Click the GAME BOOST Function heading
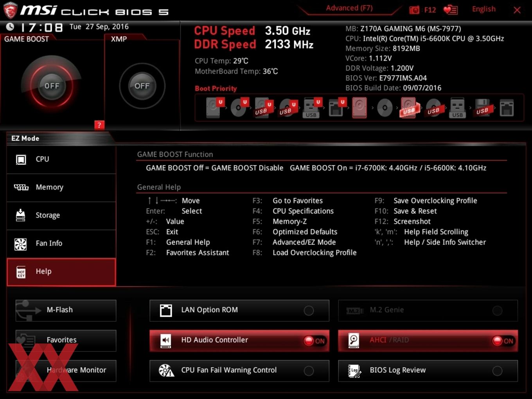This screenshot has width=532, height=399. [175, 155]
